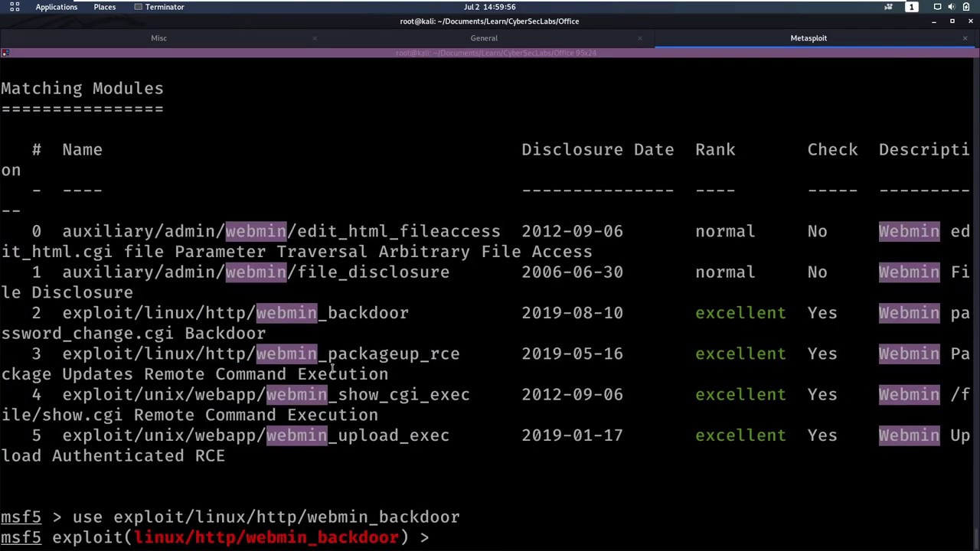Select workspace indicator 1
This screenshot has width=980, height=551.
(911, 7)
